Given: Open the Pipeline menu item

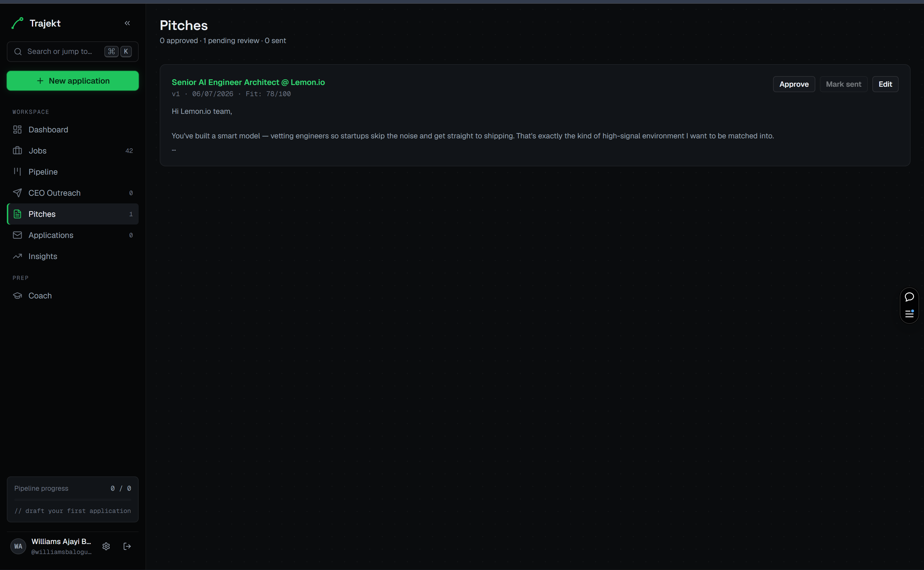Looking at the screenshot, I should (x=73, y=172).
